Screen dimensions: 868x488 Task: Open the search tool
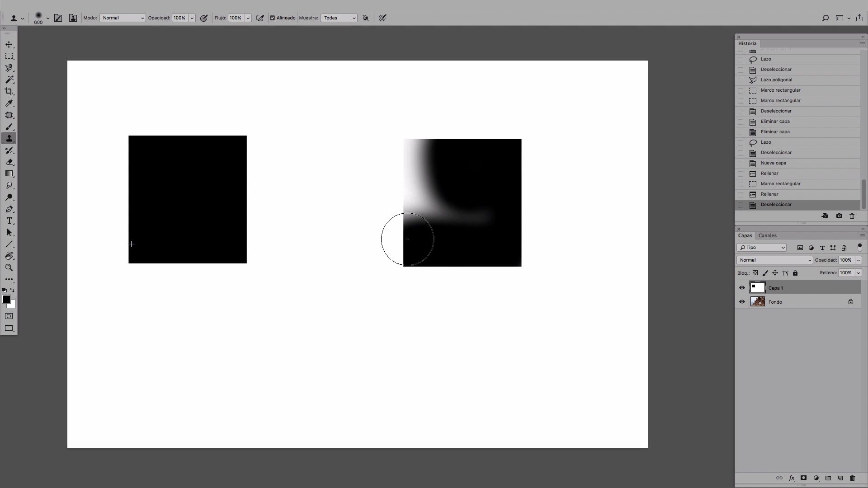[x=825, y=18]
